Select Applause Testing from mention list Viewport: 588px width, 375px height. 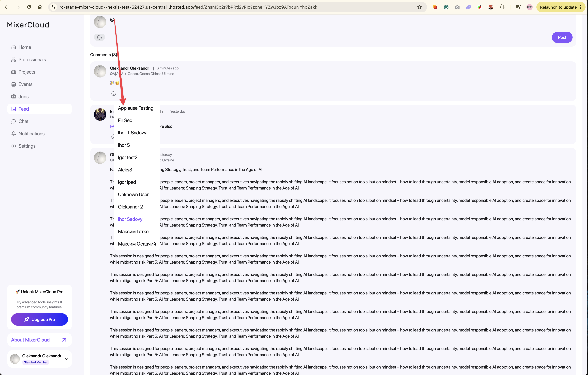coord(135,108)
